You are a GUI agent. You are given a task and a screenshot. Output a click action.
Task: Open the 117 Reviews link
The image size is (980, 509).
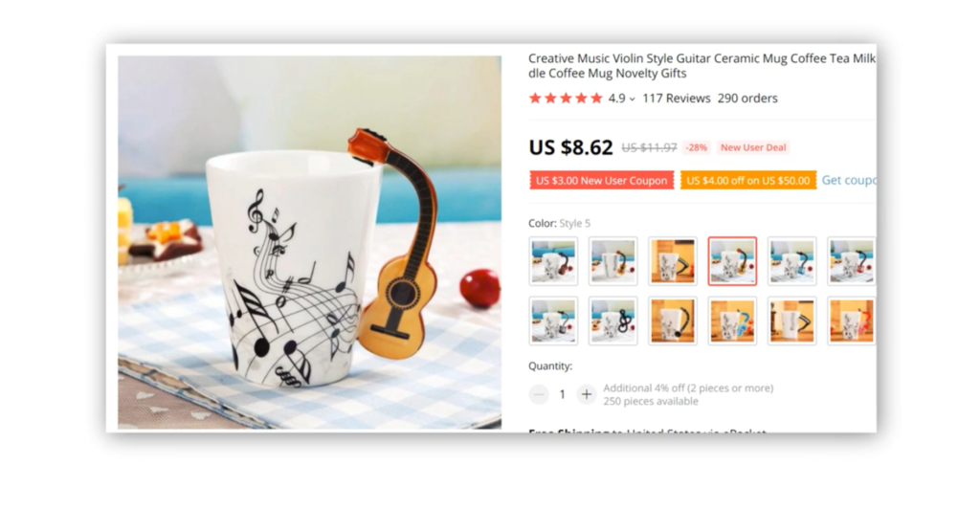(x=677, y=98)
